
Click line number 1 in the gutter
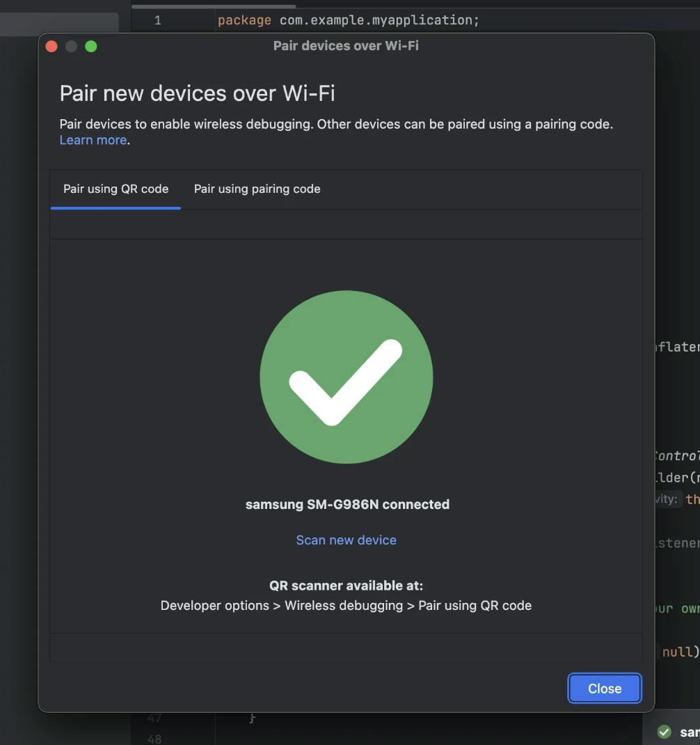click(158, 20)
